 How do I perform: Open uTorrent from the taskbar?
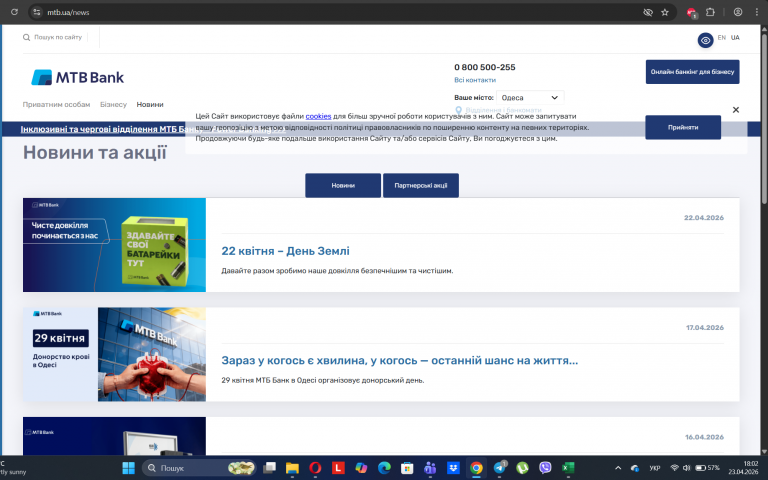point(522,468)
